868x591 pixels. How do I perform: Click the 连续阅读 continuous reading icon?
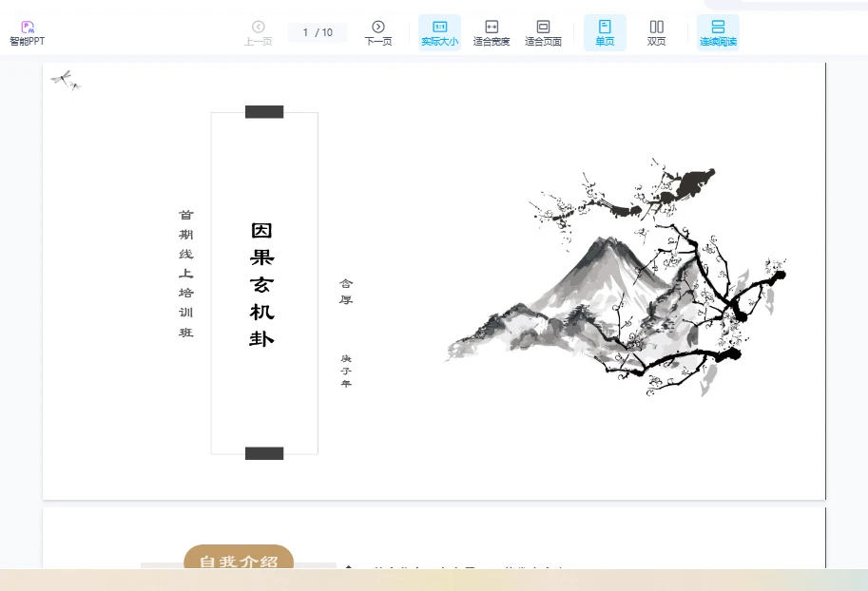coord(718,27)
